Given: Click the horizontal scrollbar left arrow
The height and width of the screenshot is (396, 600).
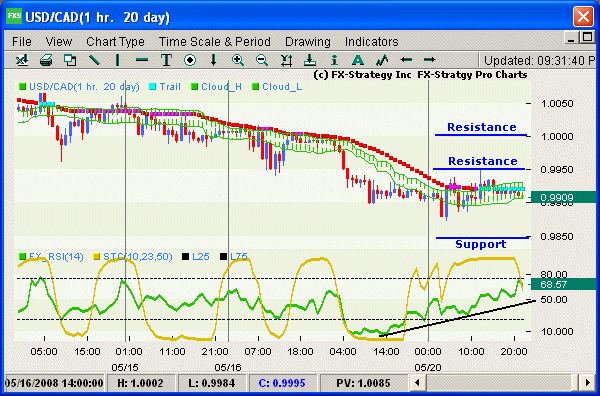Looking at the screenshot, I should tap(417, 382).
